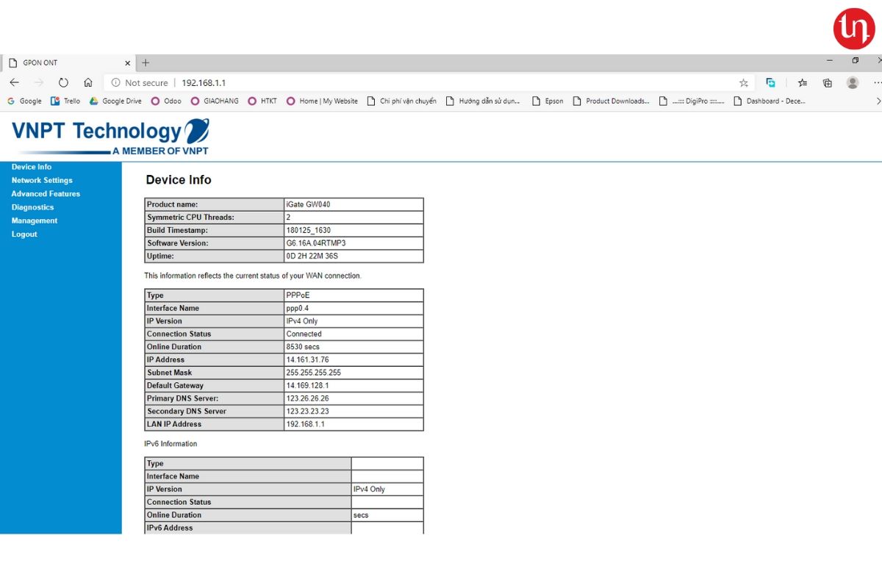Open Diagnostics in the sidebar

pos(32,207)
